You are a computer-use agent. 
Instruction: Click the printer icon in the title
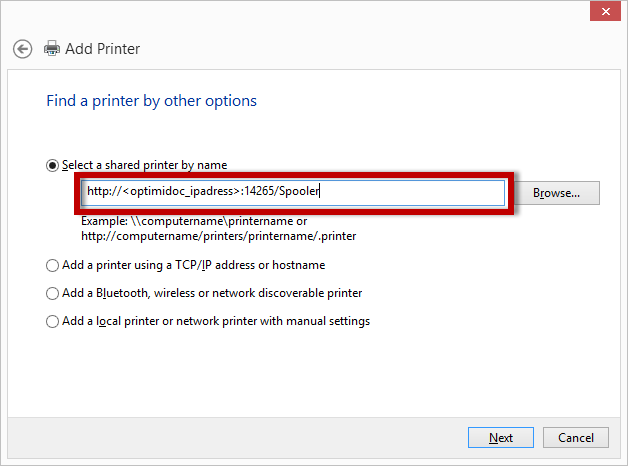[x=52, y=48]
